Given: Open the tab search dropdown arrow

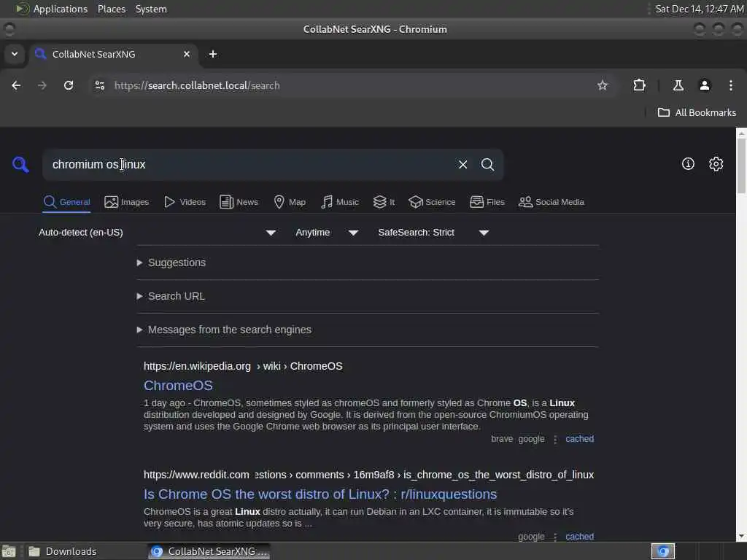Looking at the screenshot, I should [x=15, y=54].
